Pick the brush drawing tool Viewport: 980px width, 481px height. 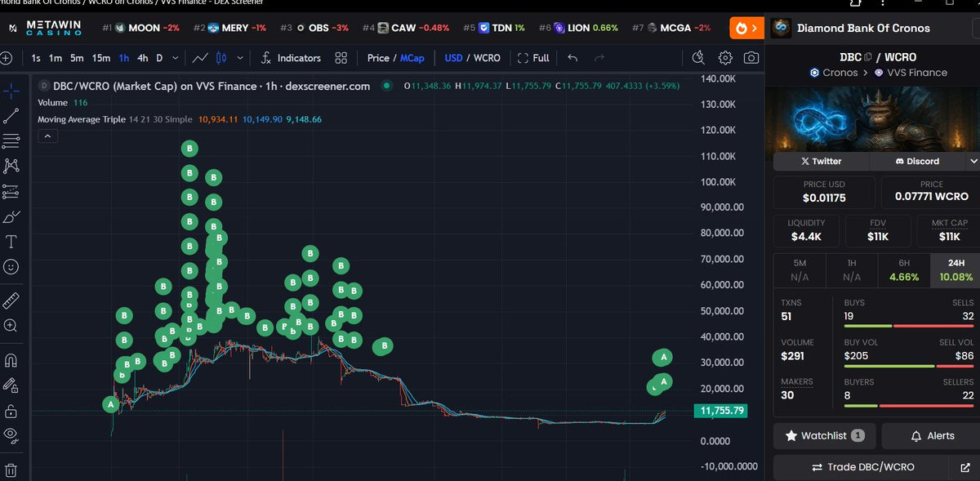11,217
